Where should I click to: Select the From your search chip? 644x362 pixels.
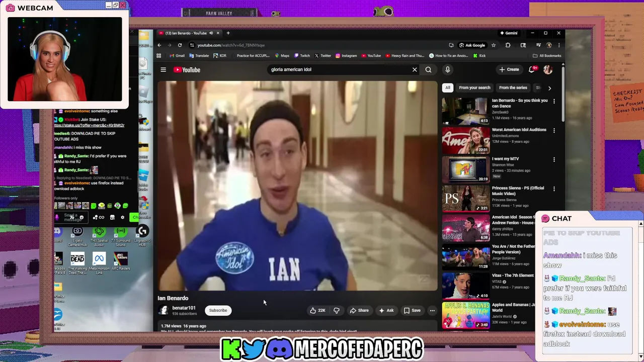(x=474, y=87)
